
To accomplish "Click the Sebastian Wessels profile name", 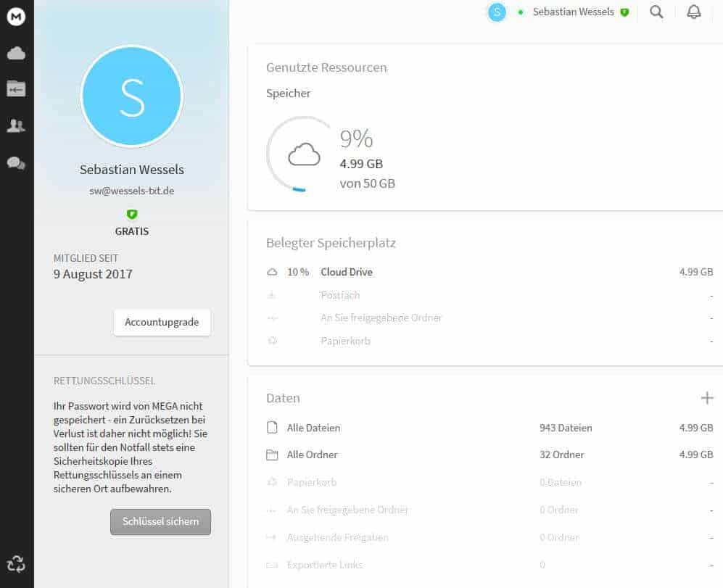I will (x=132, y=170).
